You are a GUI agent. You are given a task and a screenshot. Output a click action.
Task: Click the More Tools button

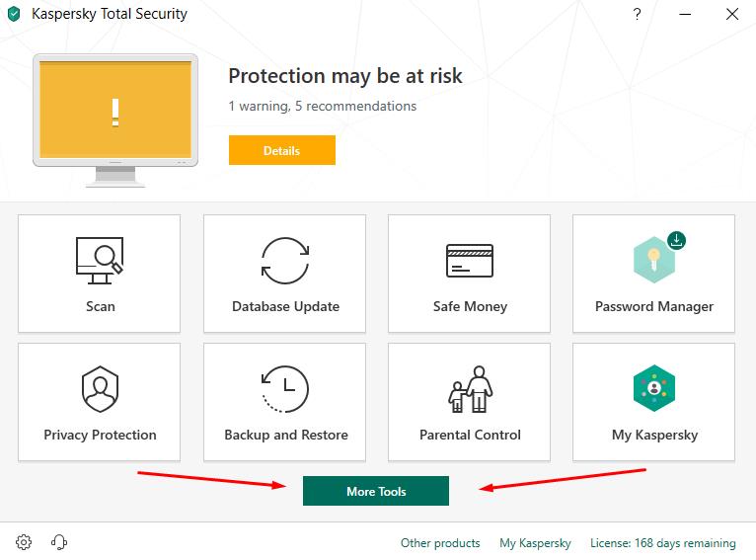coord(376,491)
